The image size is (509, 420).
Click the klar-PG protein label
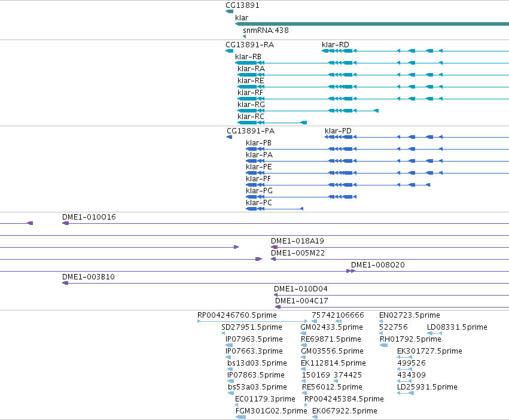pos(260,191)
